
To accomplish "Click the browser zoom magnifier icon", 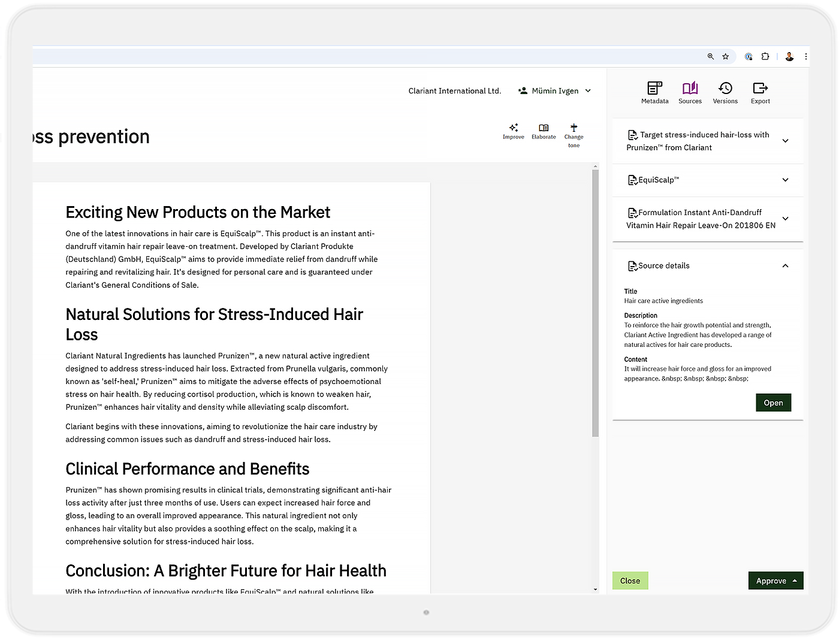I will pos(710,56).
